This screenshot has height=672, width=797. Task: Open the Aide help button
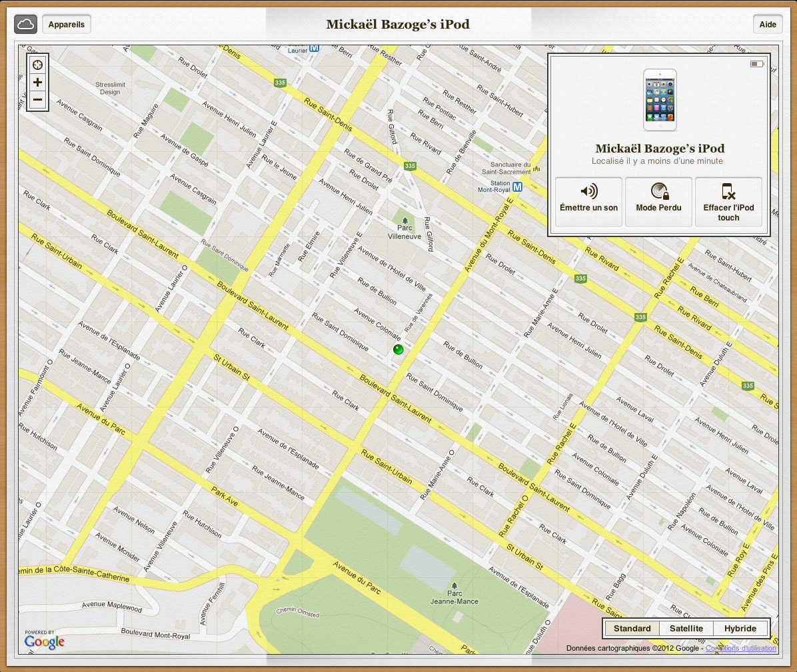pyautogui.click(x=768, y=25)
